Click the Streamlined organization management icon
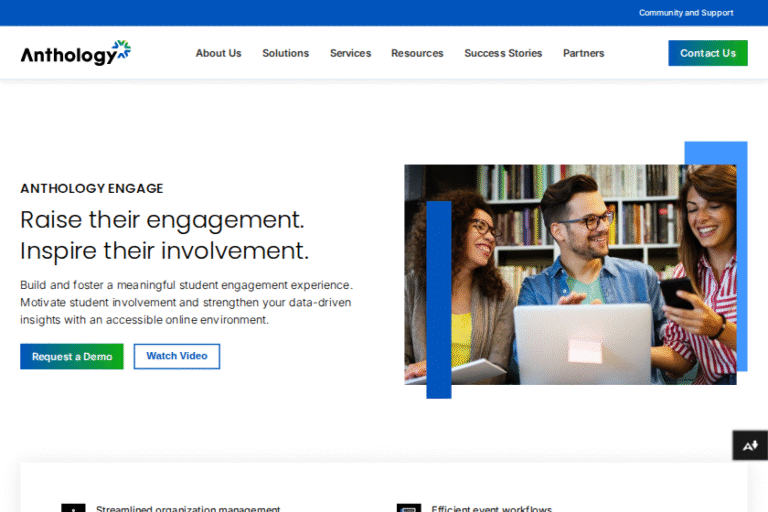768x512 pixels. [x=73, y=508]
